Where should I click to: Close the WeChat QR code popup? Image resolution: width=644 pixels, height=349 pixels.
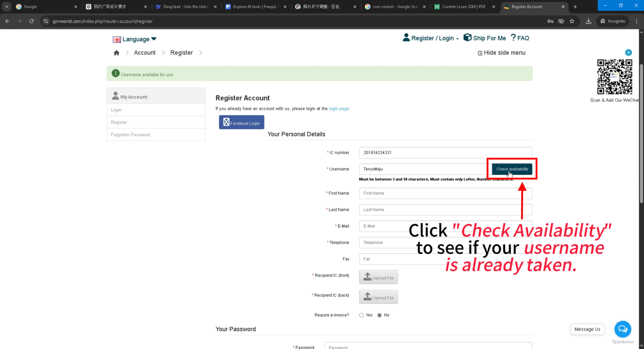pyautogui.click(x=628, y=52)
